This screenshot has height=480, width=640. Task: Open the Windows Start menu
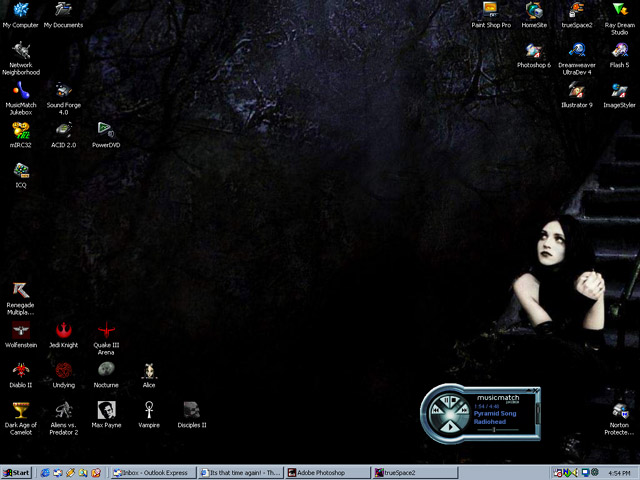point(16,473)
